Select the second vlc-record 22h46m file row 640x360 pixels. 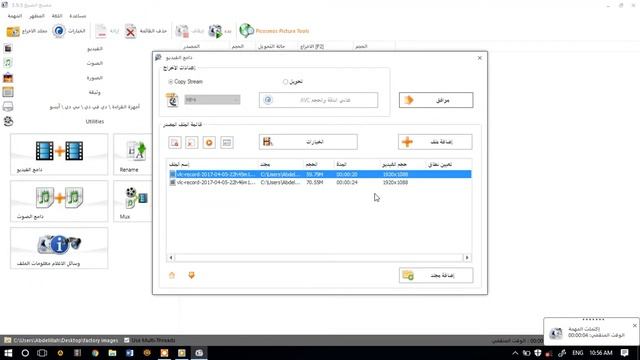320,182
